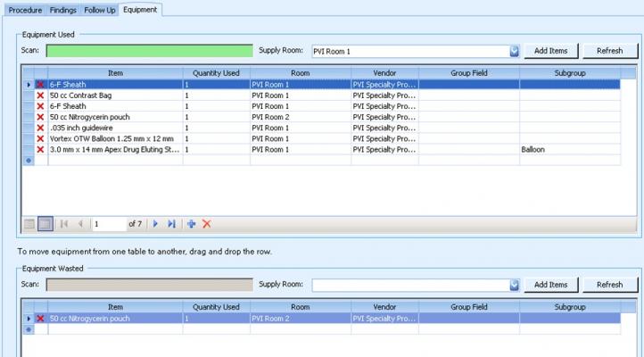Screen dimensions: 644x357
Task: Add new record with blue plus icon
Action: 191,224
